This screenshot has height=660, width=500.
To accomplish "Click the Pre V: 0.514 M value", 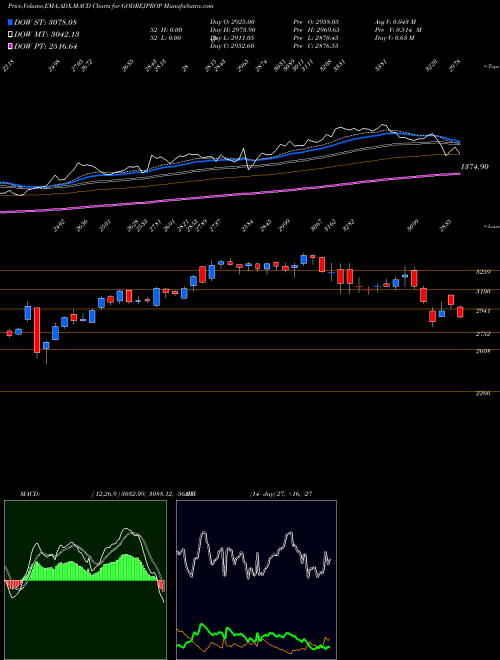I will pos(398,30).
